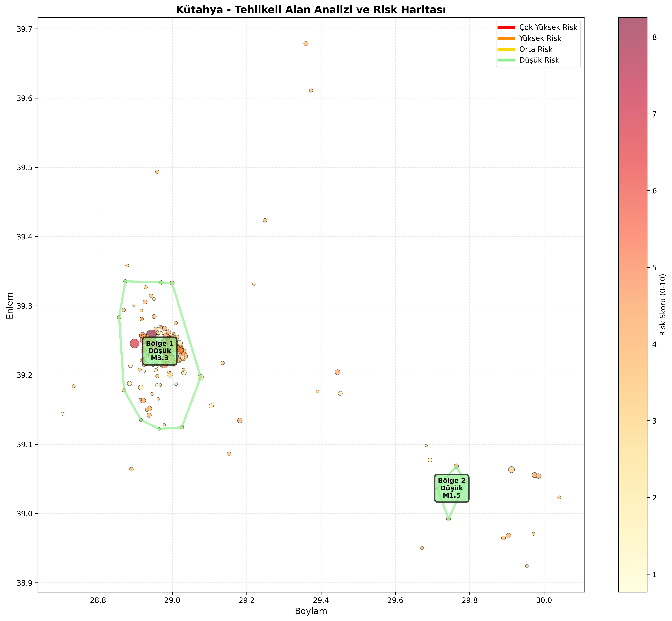The width and height of the screenshot is (672, 621).
Task: Click the x-axis tick label 28.8
Action: coord(98,600)
